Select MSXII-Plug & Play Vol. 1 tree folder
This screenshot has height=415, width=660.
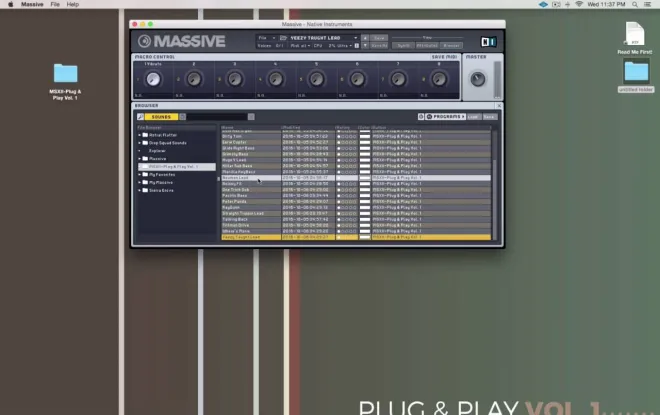[177, 167]
